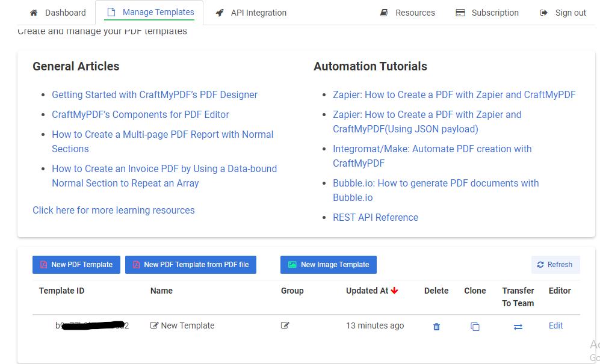Click New PDF Template from PDF file
Image resolution: width=600 pixels, height=364 pixels.
point(191,265)
